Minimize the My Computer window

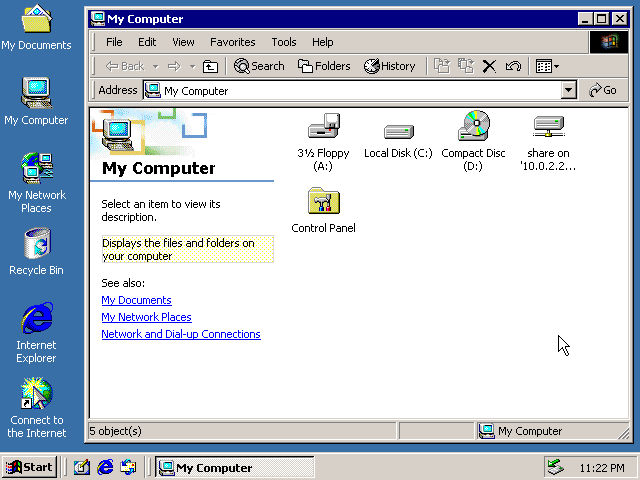coord(586,19)
